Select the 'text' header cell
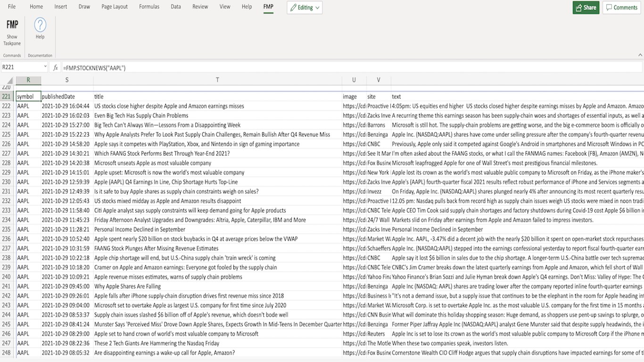Image resolution: width=644 pixels, height=362 pixels. click(x=517, y=97)
